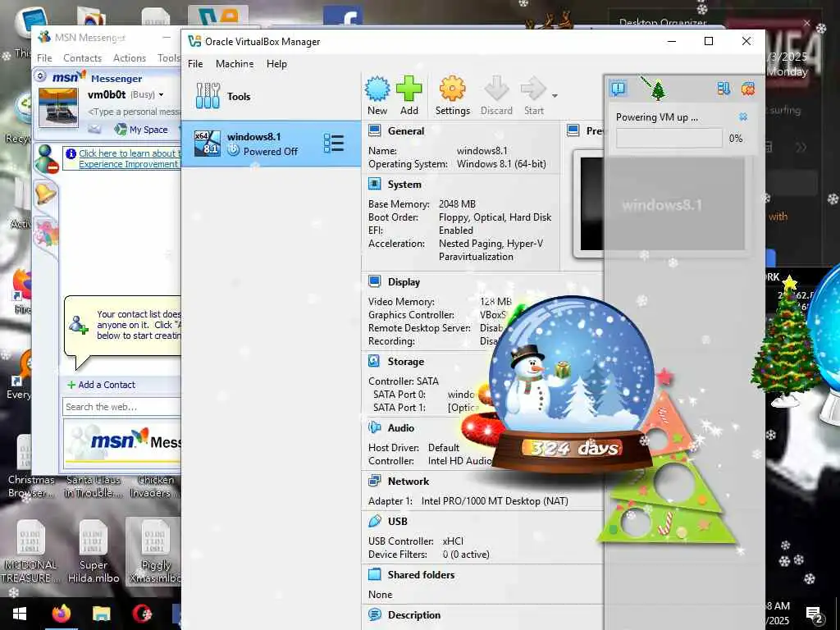Click the Audio speaker icon
840x630 pixels.
point(374,427)
